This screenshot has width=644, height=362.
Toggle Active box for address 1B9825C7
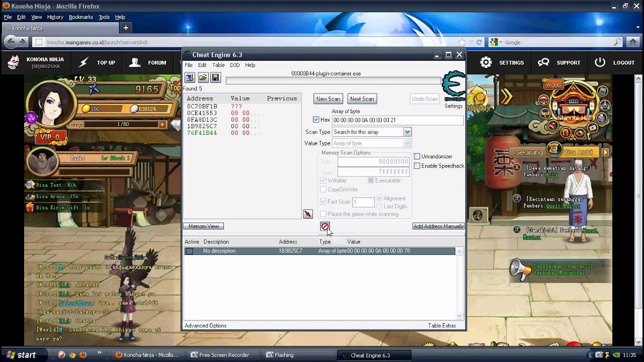point(189,251)
